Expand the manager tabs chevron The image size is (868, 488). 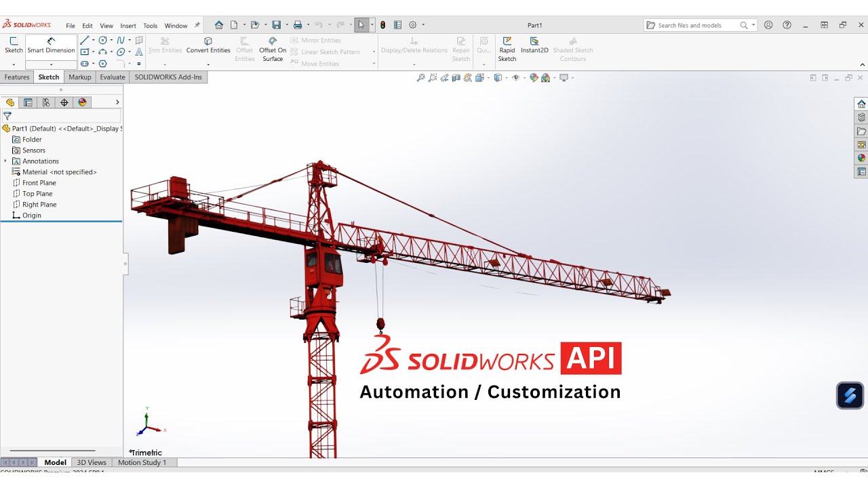(x=117, y=102)
